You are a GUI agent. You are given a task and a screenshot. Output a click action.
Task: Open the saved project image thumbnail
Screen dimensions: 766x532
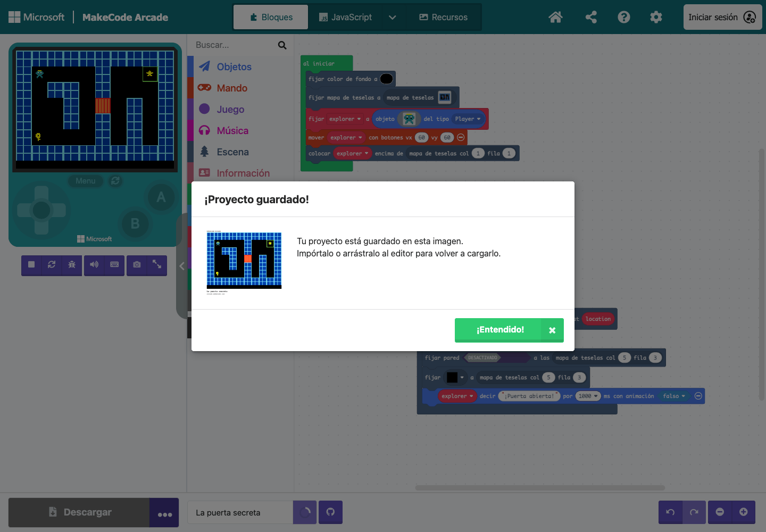pyautogui.click(x=244, y=263)
